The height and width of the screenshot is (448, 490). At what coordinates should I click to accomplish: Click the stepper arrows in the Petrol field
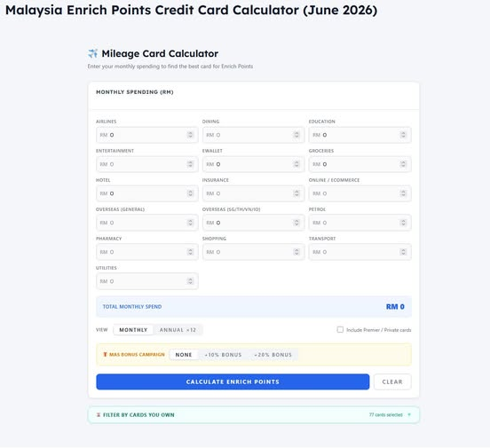tap(403, 223)
